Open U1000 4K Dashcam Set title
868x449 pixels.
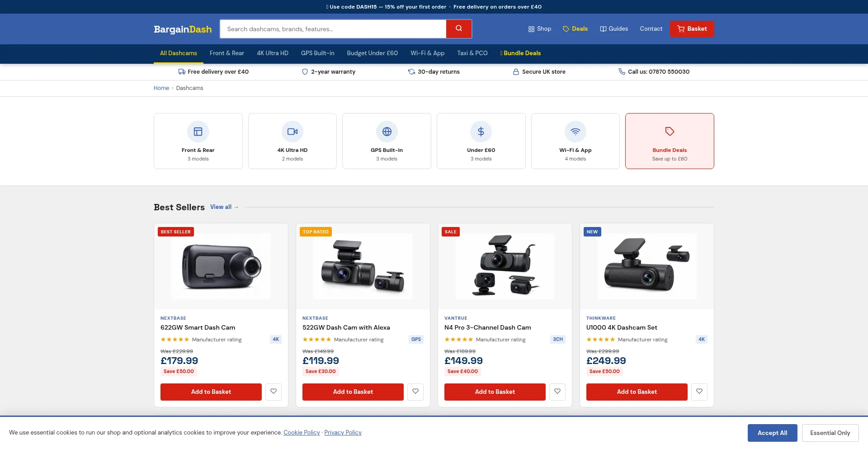(x=622, y=328)
